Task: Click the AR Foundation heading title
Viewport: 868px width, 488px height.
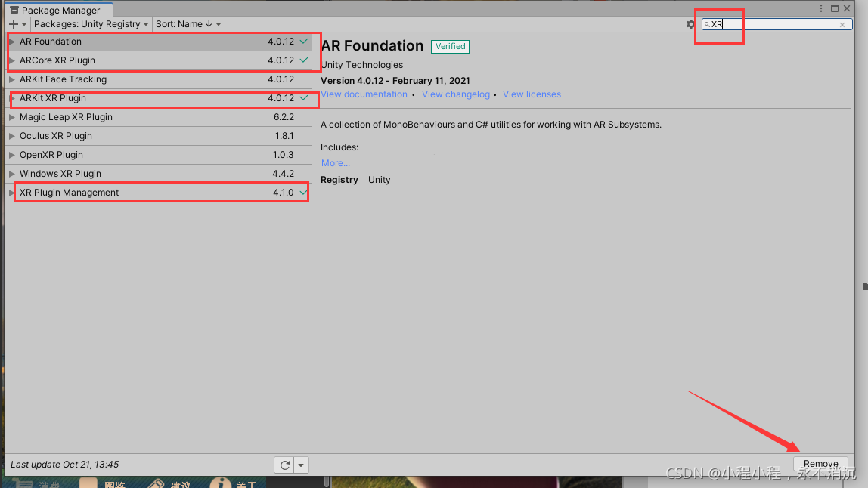Action: pyautogui.click(x=372, y=46)
